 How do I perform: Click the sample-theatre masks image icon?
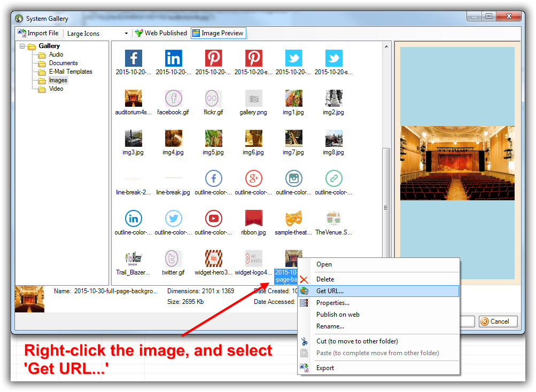click(x=293, y=219)
